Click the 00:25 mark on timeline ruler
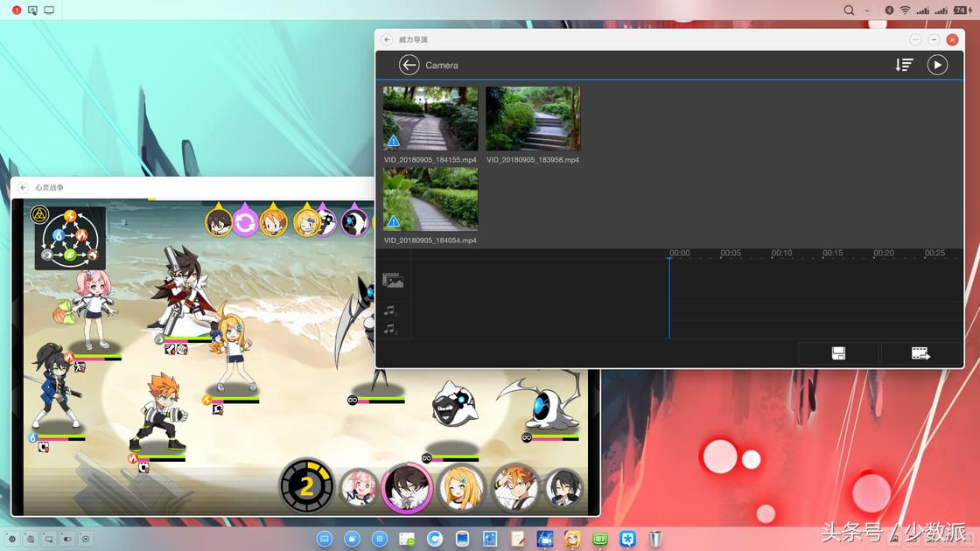Screen dimensions: 980x551 [934, 253]
